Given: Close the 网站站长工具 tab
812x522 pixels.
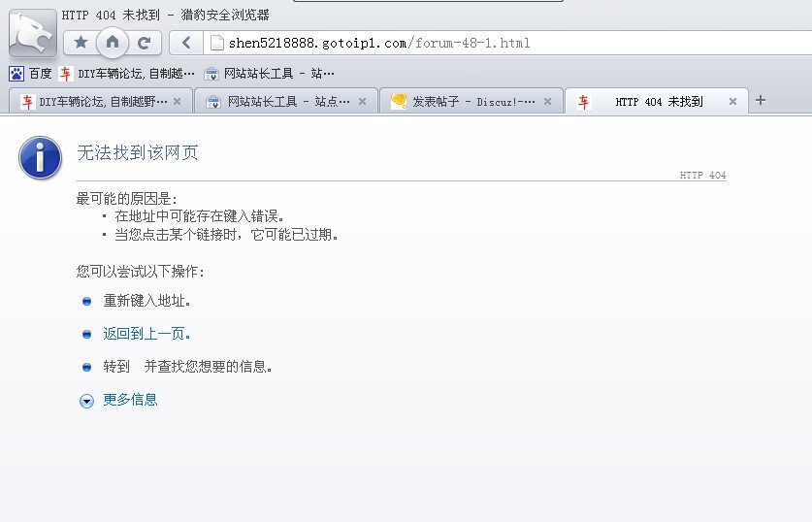Looking at the screenshot, I should pos(363,102).
